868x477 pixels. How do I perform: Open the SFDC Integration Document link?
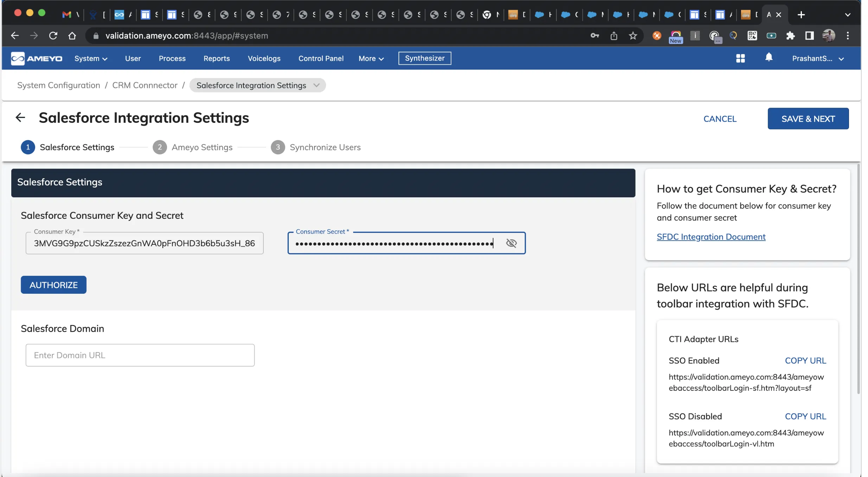(x=711, y=237)
